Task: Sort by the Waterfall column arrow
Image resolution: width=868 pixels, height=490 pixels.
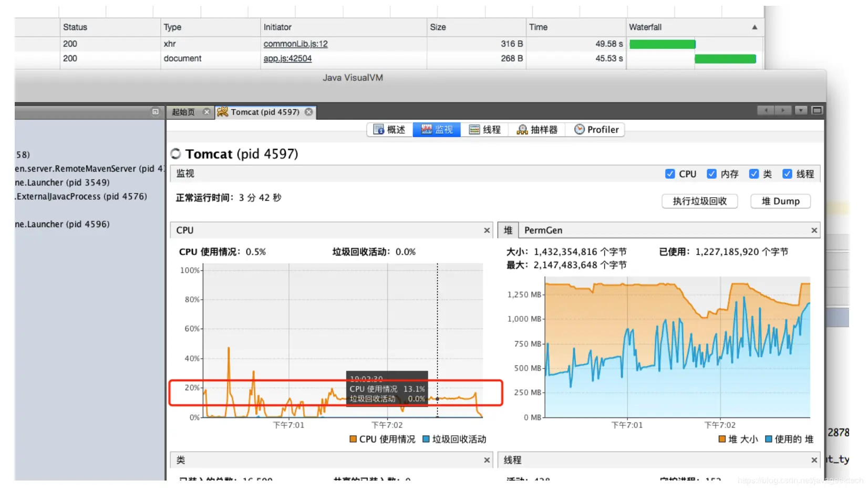Action: [755, 27]
